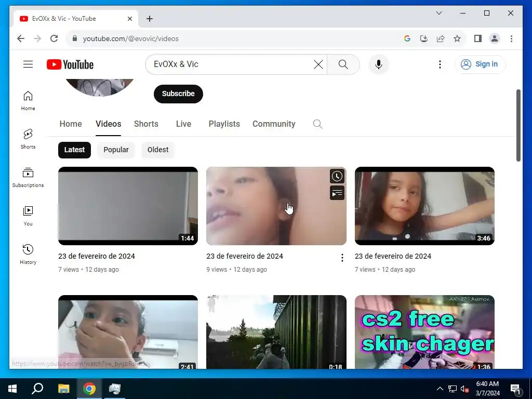This screenshot has height=399, width=532.
Task: Switch to channel Shorts tab
Action: [146, 124]
